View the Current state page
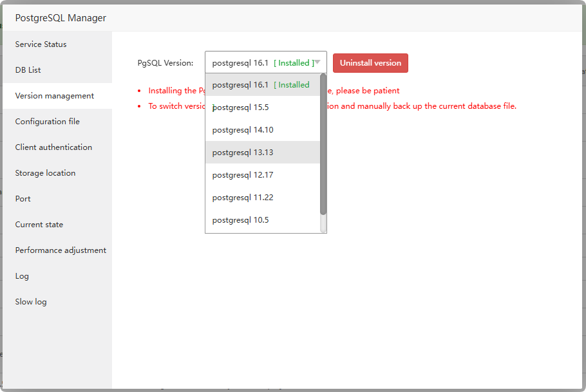Image resolution: width=586 pixels, height=392 pixels. click(x=57, y=225)
